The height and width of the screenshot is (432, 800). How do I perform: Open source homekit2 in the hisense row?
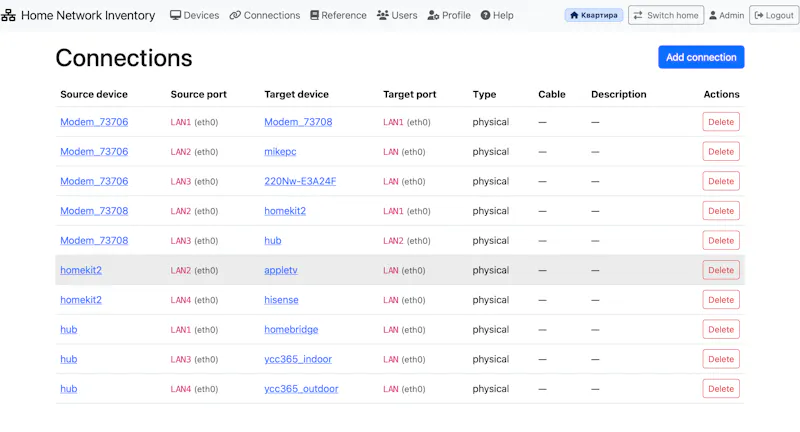click(81, 299)
